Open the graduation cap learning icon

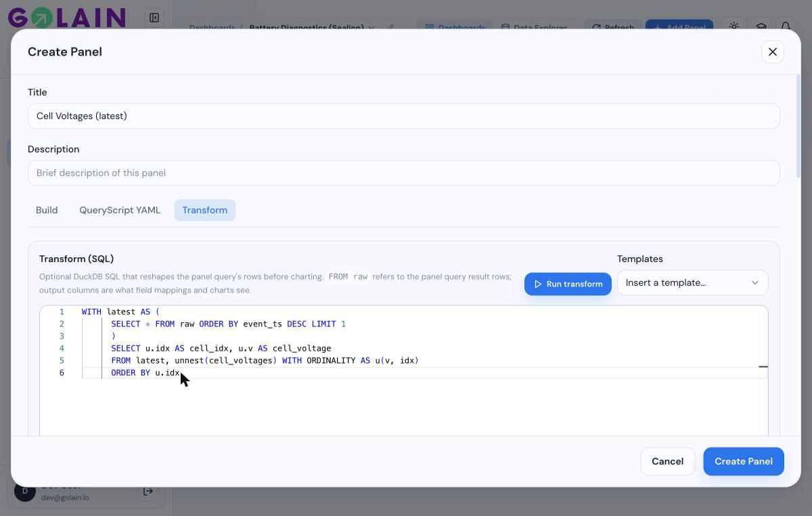(761, 26)
